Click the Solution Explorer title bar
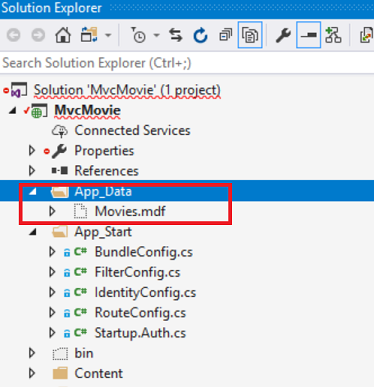This screenshot has height=387, width=374. click(x=187, y=8)
